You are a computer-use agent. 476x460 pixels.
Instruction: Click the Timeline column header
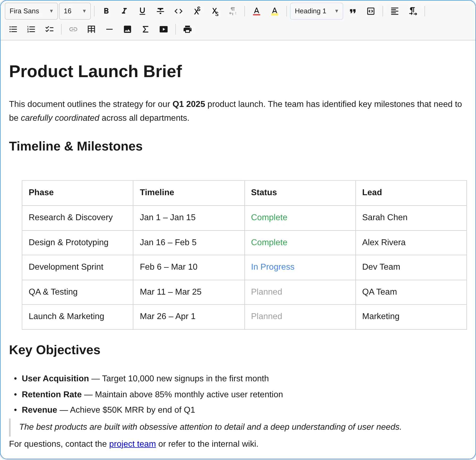189,193
